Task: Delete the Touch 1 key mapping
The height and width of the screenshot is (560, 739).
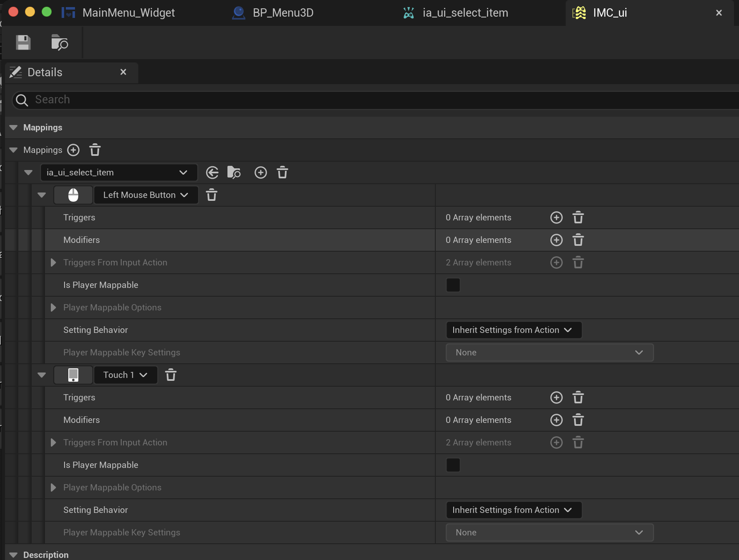Action: point(171,375)
